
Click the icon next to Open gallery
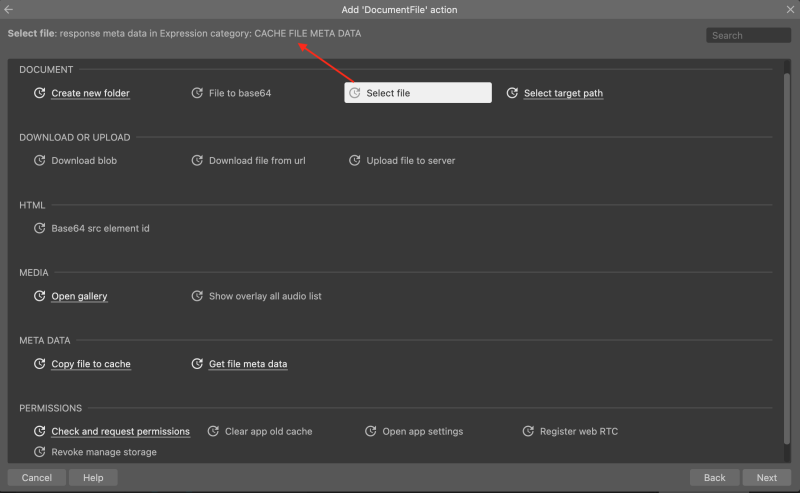[39, 296]
